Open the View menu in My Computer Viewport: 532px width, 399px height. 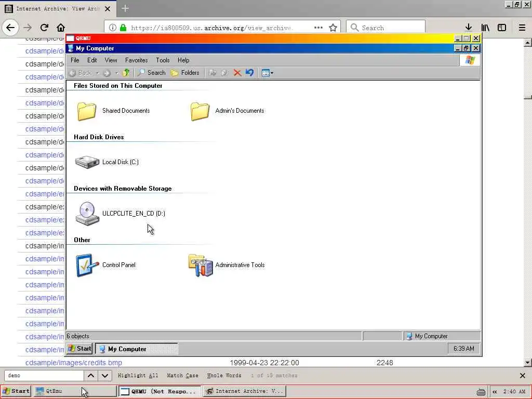(x=111, y=60)
